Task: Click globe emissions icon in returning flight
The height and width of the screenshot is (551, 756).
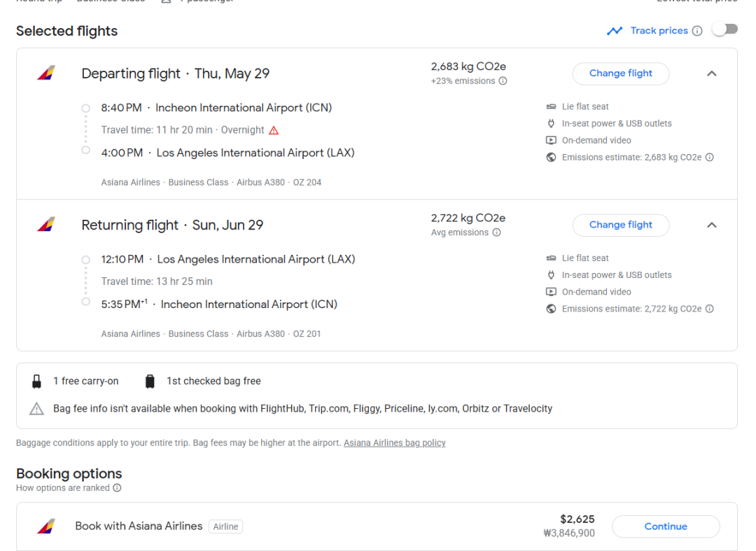Action: (x=551, y=309)
